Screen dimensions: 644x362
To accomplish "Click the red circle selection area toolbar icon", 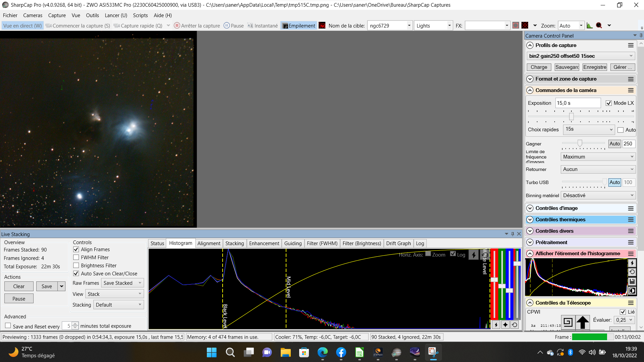I will pyautogui.click(x=516, y=26).
